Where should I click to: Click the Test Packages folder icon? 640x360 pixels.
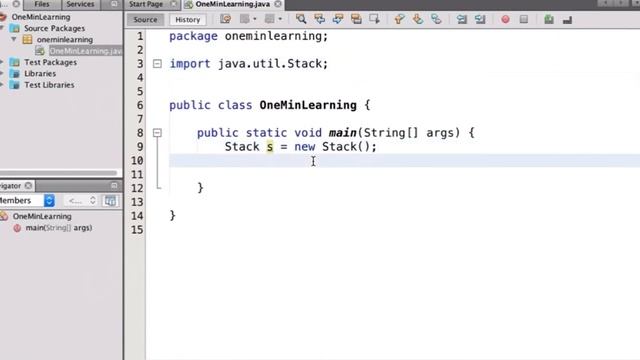click(x=14, y=62)
